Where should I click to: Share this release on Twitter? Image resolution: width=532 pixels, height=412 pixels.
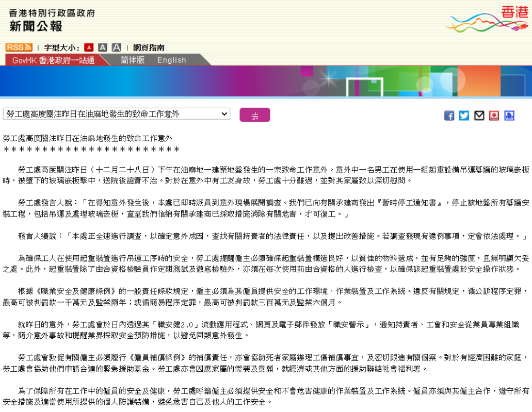coord(464,116)
